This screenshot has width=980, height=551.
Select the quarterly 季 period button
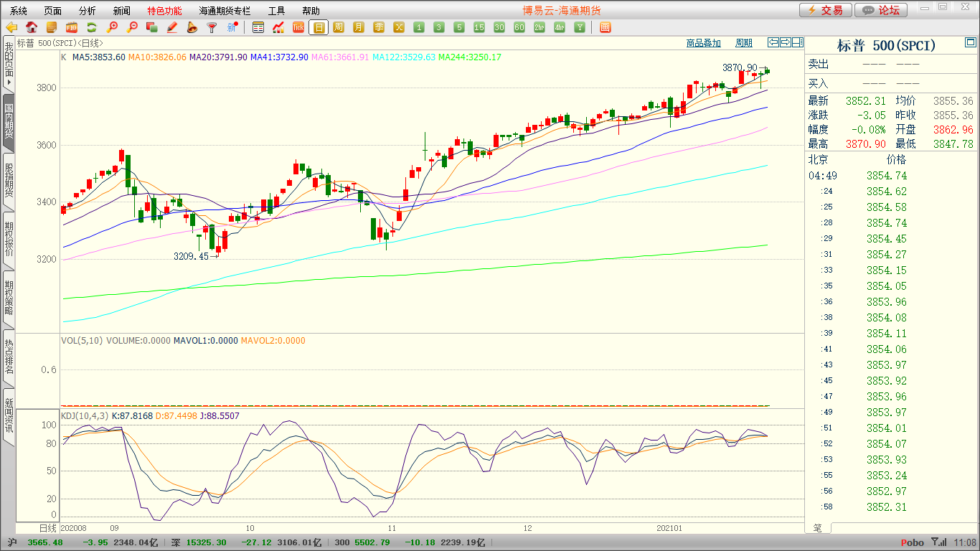379,27
